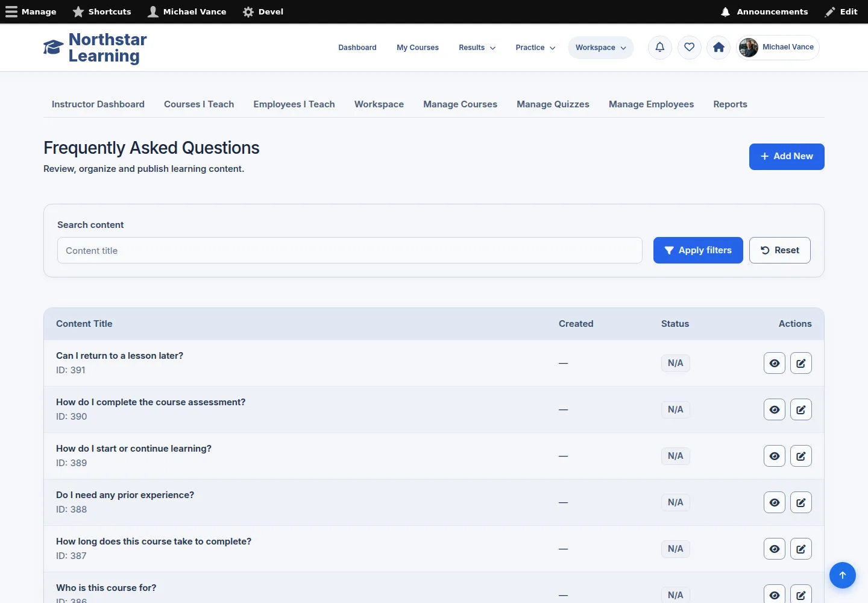This screenshot has width=868, height=603.
Task: Edit 'Do I need any prior experience?'
Action: click(801, 502)
